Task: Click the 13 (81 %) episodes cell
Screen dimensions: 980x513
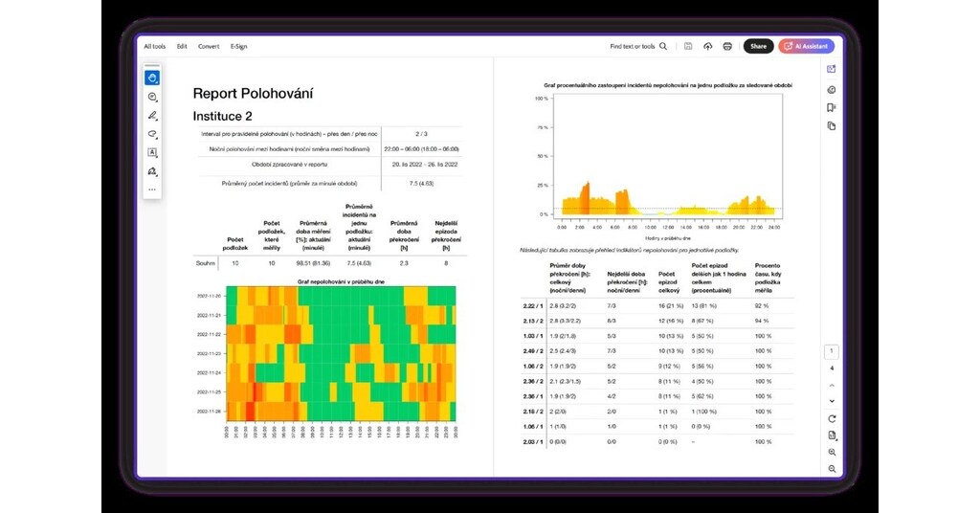Action: tap(703, 306)
